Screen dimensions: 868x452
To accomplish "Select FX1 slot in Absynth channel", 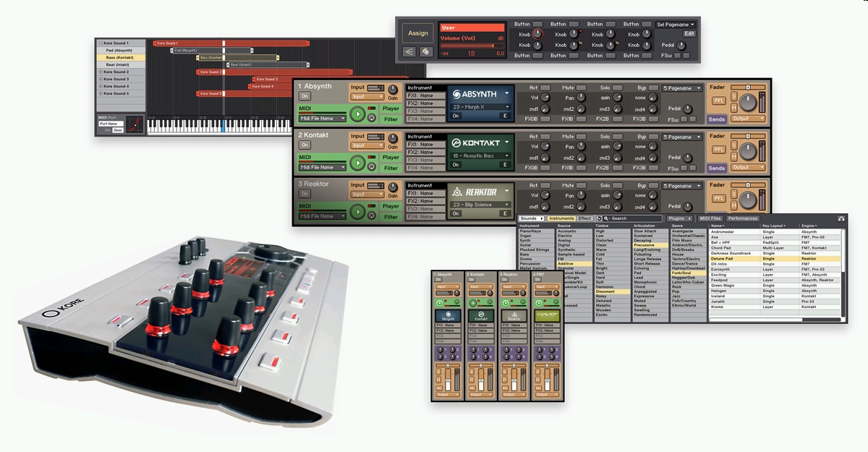I will 425,95.
